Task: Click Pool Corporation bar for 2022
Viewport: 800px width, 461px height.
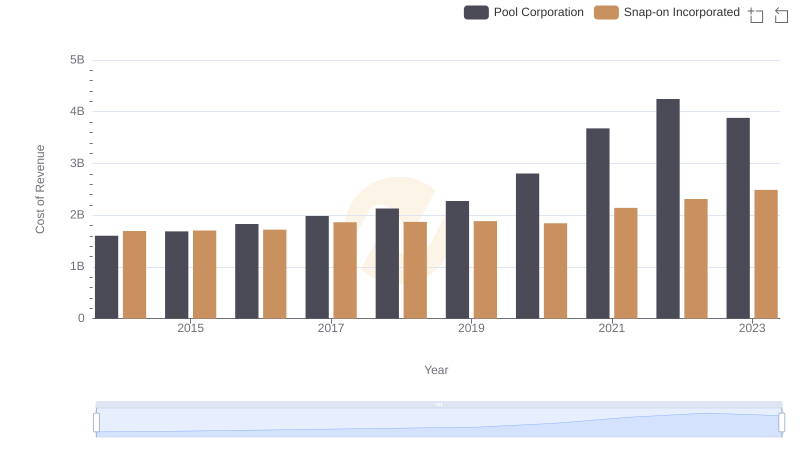Action: click(x=668, y=209)
